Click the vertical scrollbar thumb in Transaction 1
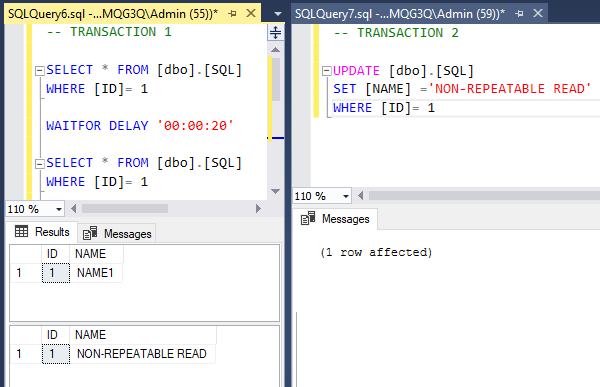Screen dimensions: 600x387 click(x=275, y=80)
